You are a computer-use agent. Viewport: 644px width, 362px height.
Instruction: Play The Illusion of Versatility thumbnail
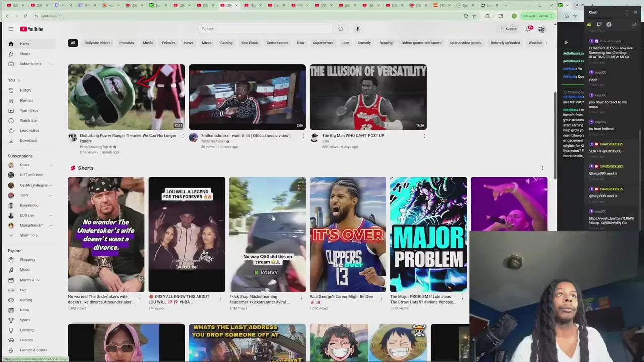click(368, 97)
